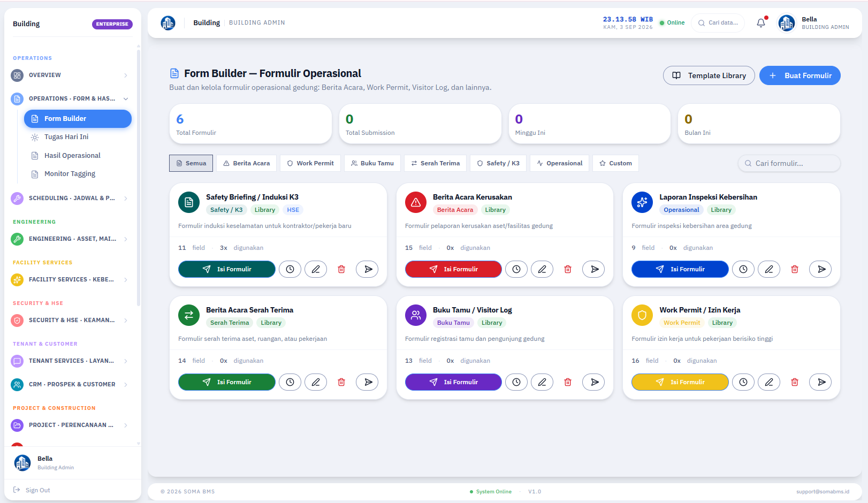The height and width of the screenshot is (503, 868).
Task: Expand the Scheduling Jadwal sidebar section
Action: (70, 198)
